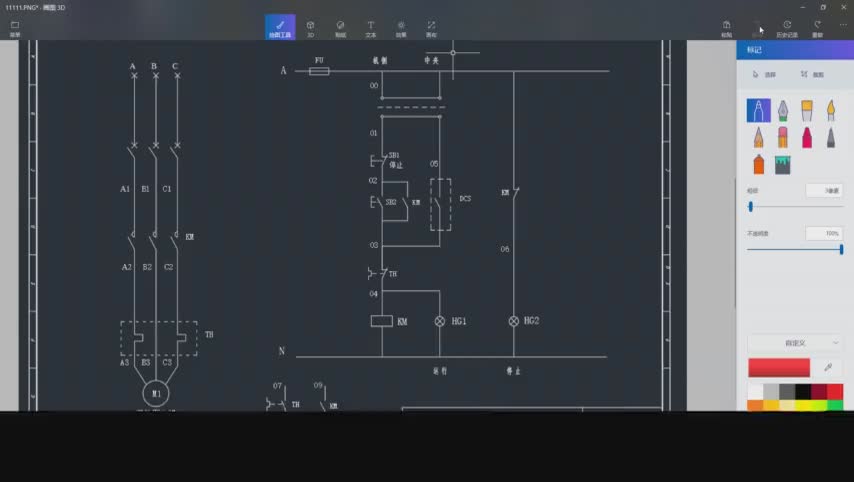854x482 pixels.
Task: Open the History icon
Action: click(x=787, y=28)
